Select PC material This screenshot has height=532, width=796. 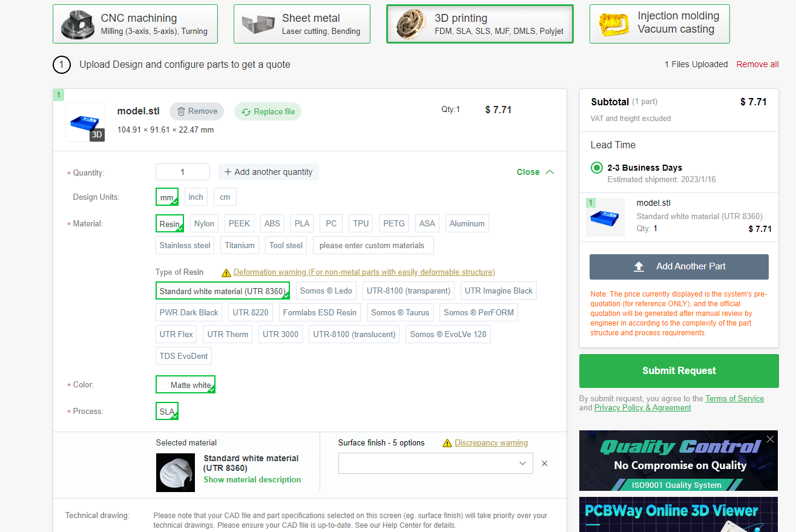tap(331, 224)
